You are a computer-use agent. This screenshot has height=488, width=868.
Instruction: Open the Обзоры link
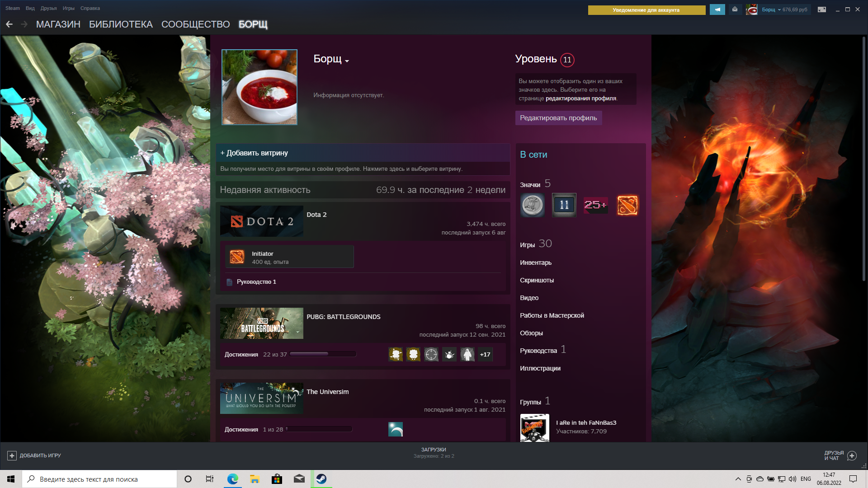tap(531, 333)
